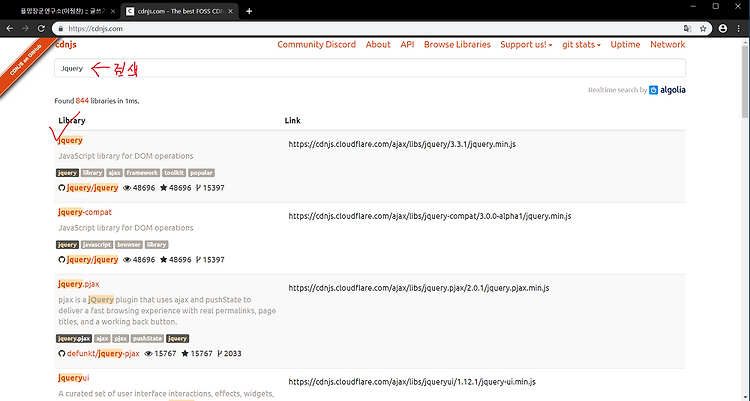Open the defunkt/jquery-pjax repo link

(x=103, y=354)
